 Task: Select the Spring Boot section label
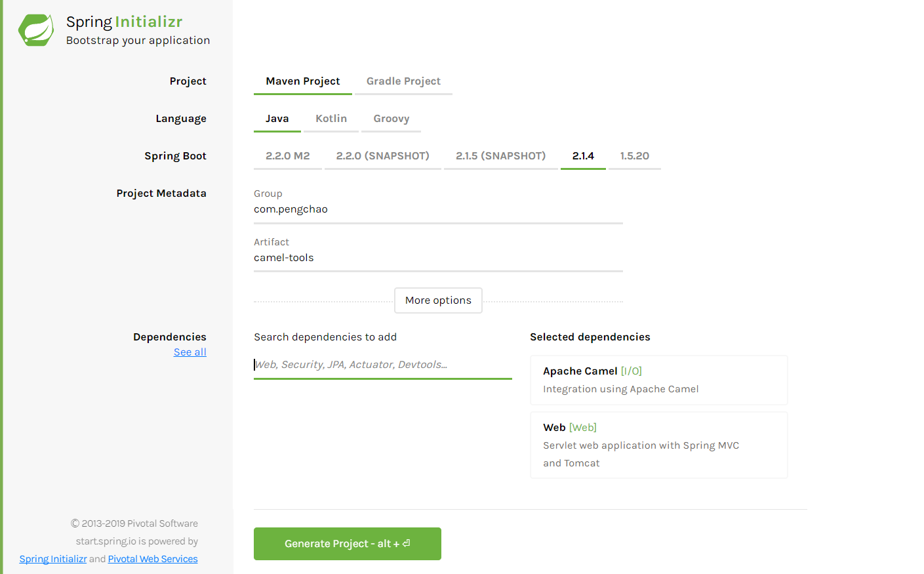(x=175, y=155)
